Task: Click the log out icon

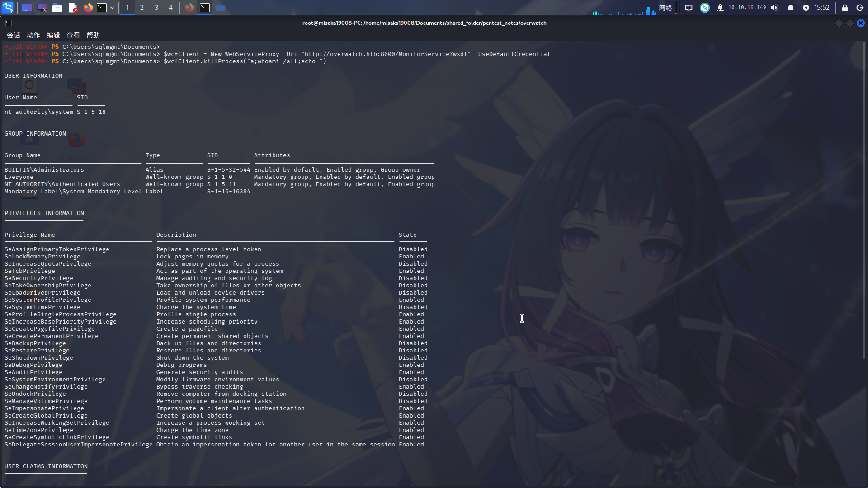Action: 860,8
